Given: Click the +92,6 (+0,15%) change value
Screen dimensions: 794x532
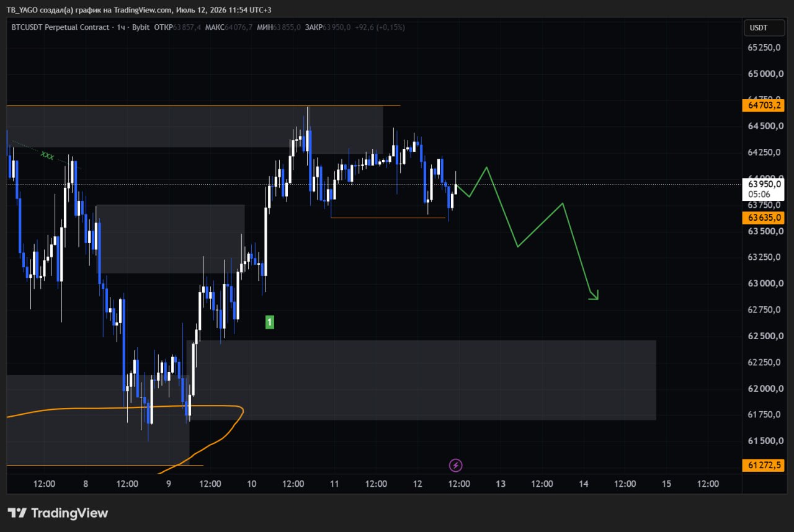Looking at the screenshot, I should click(x=380, y=27).
